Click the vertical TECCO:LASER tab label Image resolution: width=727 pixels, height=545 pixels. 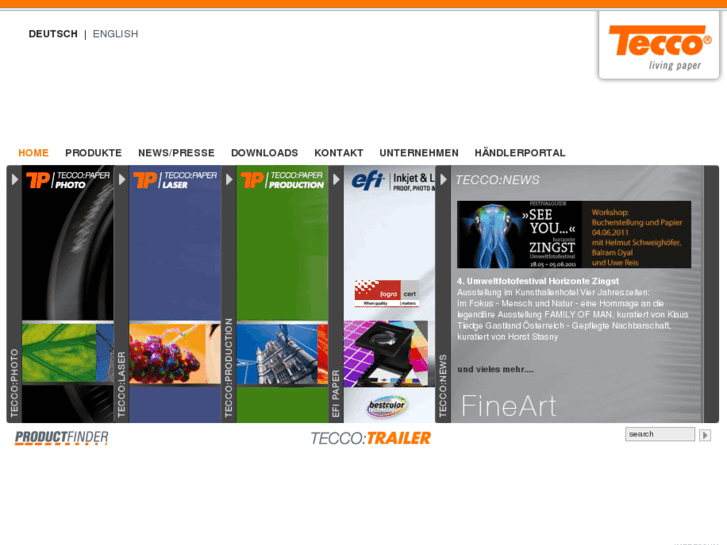pos(121,384)
